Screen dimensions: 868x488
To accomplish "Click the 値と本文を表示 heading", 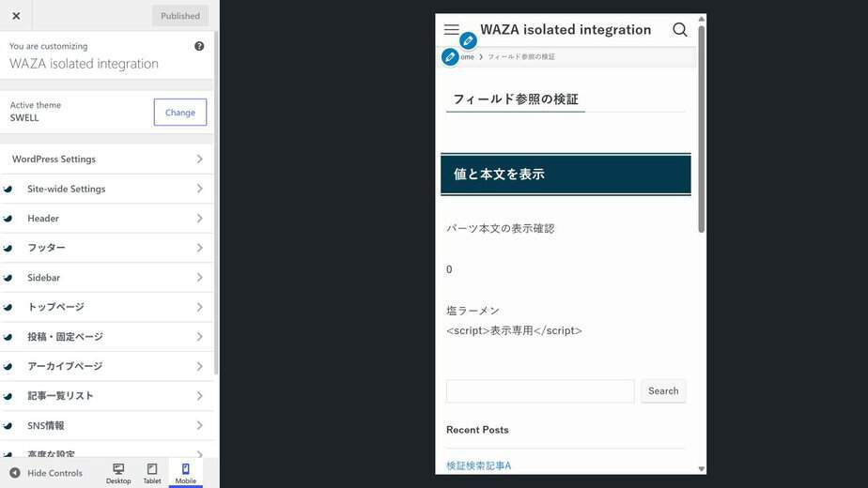I will [x=566, y=175].
